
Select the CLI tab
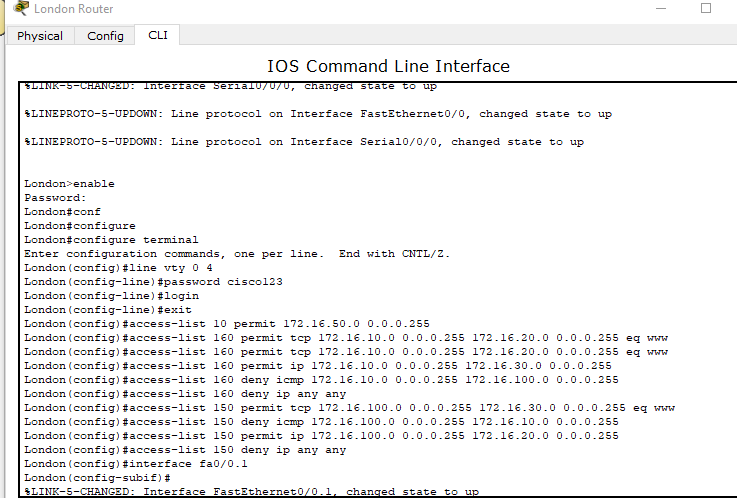point(157,35)
